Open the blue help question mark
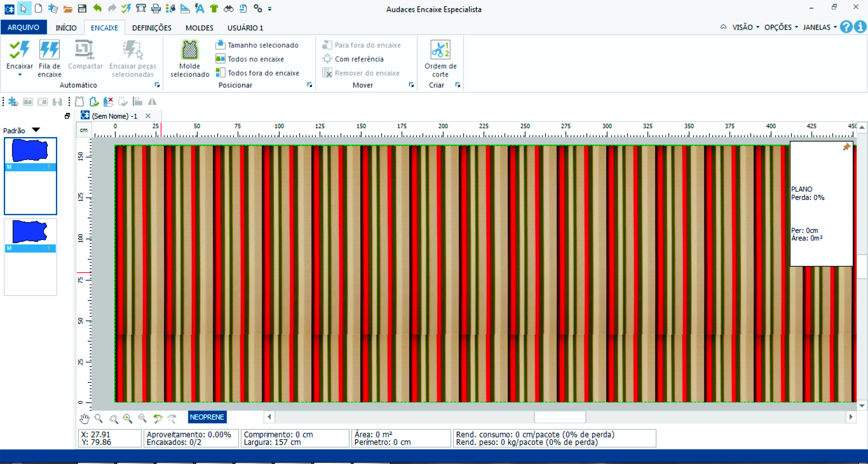 coord(846,27)
